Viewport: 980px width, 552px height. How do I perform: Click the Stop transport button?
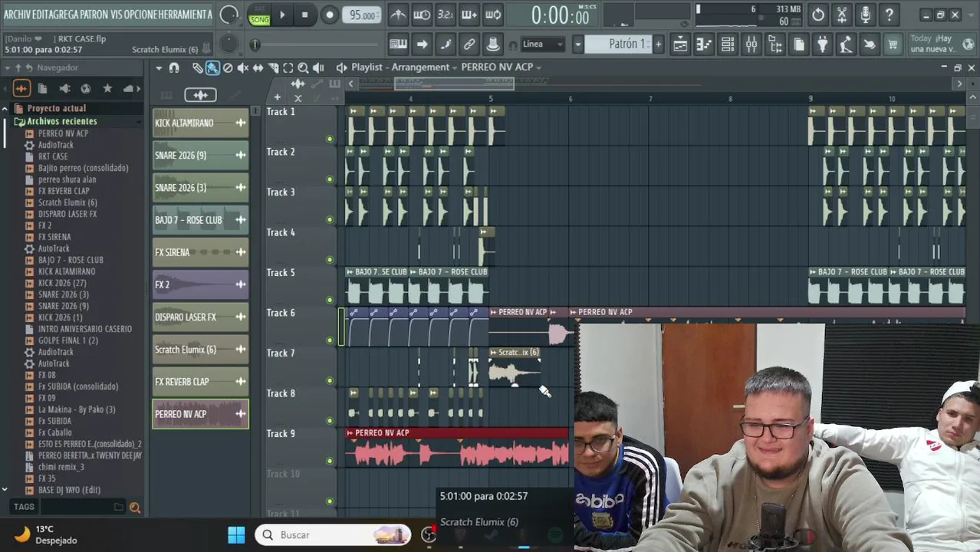click(x=305, y=15)
